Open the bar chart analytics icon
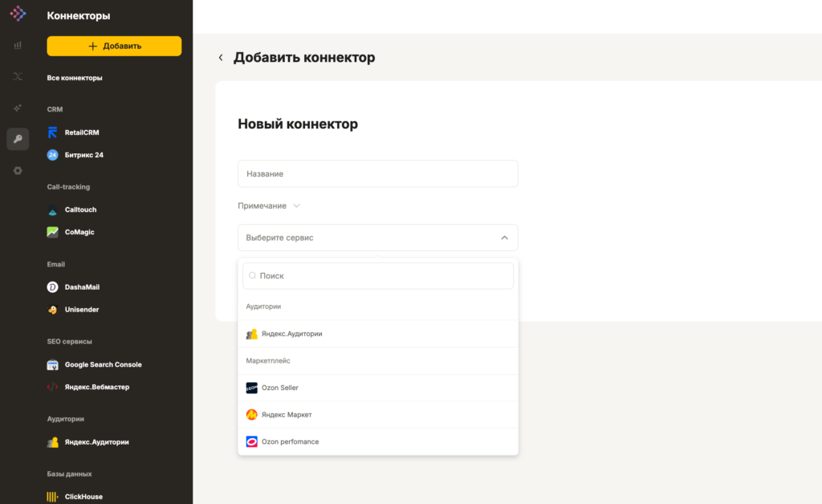 click(x=18, y=46)
